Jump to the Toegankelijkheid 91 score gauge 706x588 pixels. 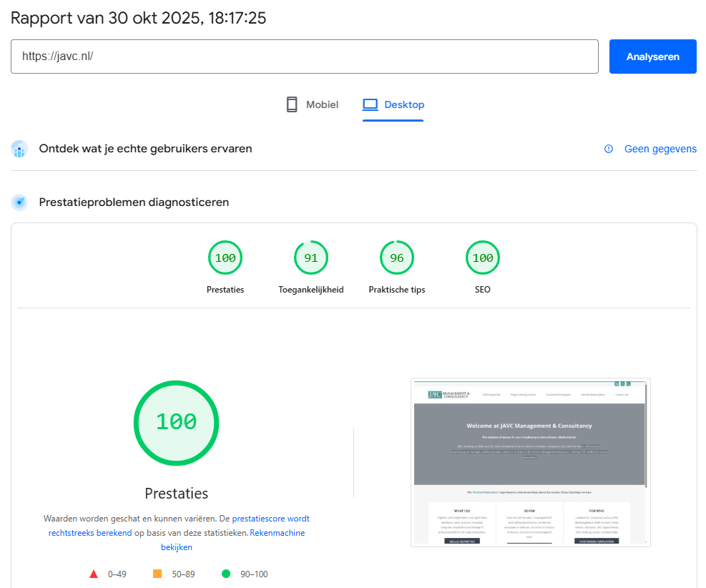tap(311, 258)
